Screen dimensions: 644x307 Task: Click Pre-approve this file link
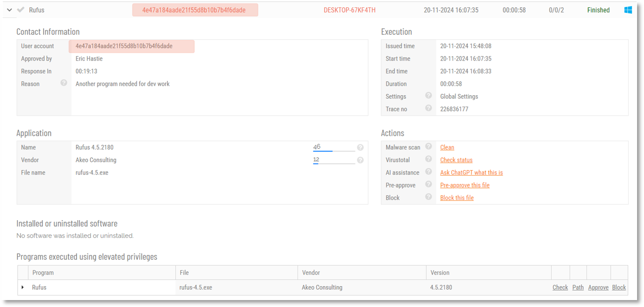(x=465, y=185)
